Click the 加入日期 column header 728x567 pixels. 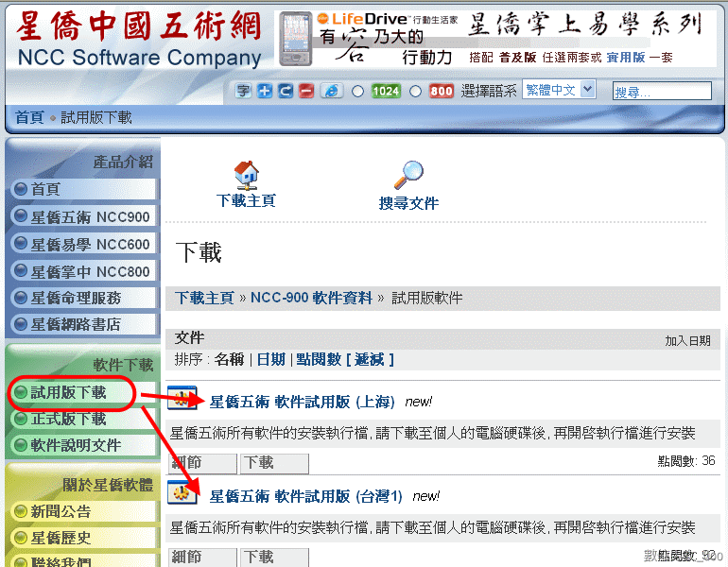[x=687, y=341]
